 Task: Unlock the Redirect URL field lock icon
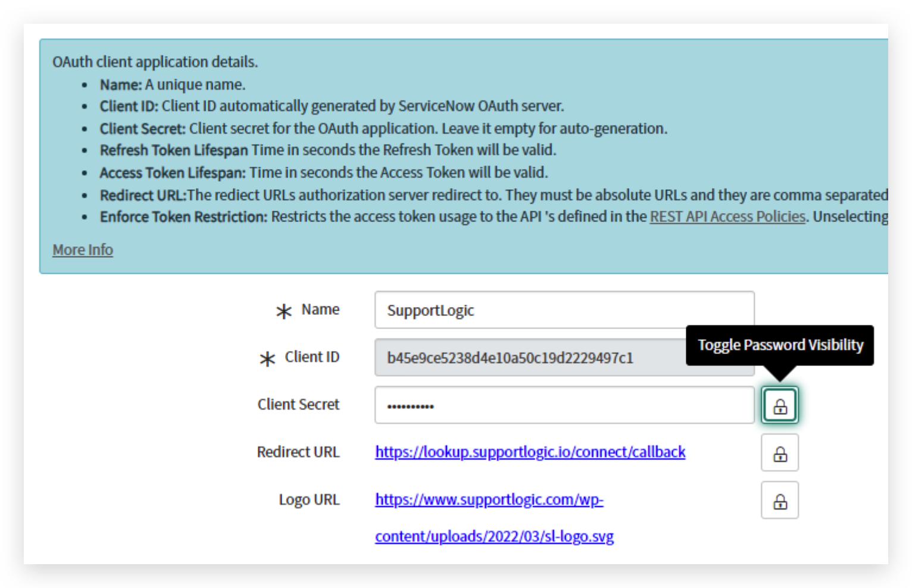coord(779,453)
